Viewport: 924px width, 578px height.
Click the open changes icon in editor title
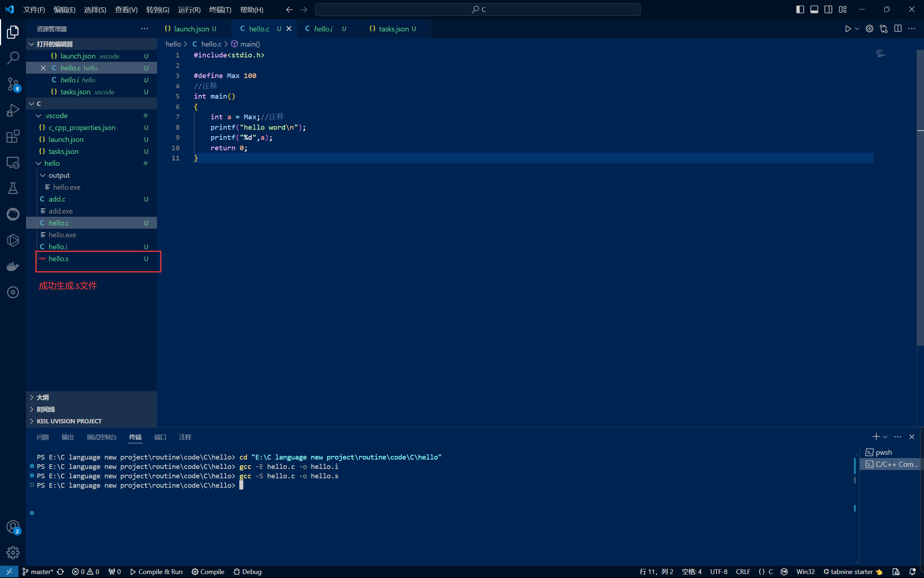pyautogui.click(x=884, y=29)
